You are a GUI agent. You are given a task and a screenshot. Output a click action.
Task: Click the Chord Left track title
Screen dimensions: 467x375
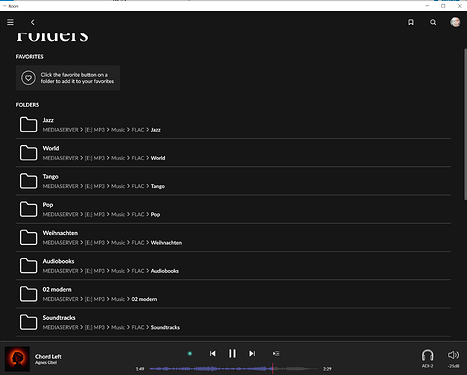(x=48, y=356)
